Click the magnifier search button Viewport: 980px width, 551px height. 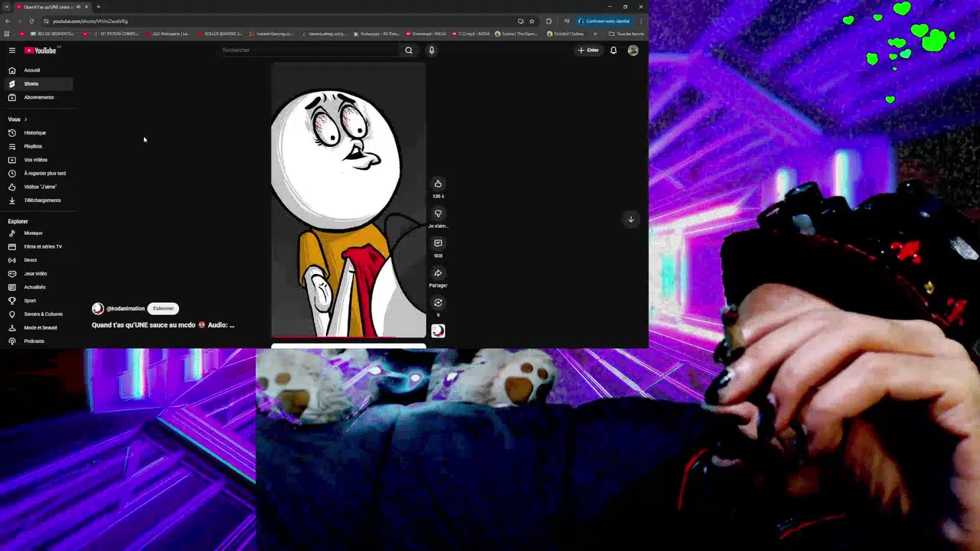click(409, 51)
